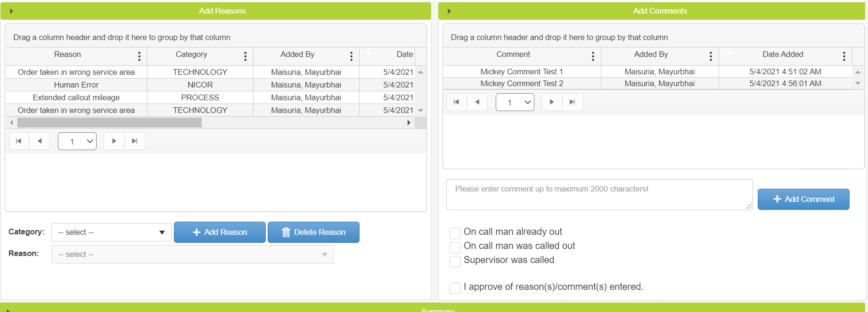Sort by the Added By column in comments
The image size is (868, 312).
click(x=651, y=55)
